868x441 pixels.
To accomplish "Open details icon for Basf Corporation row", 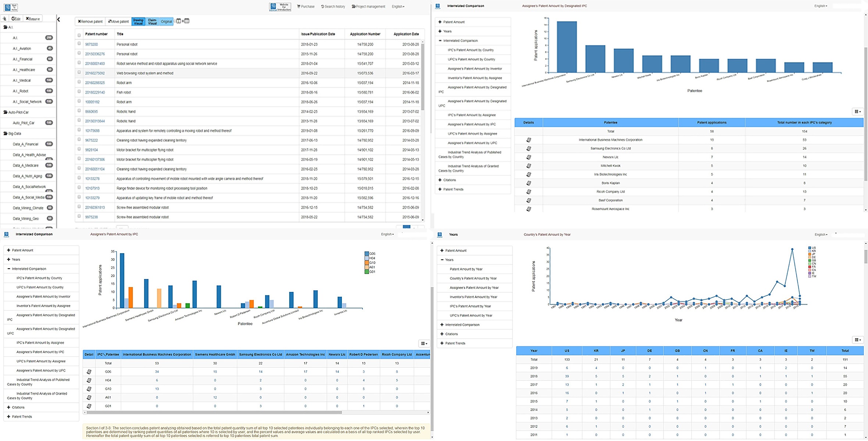I will (529, 200).
